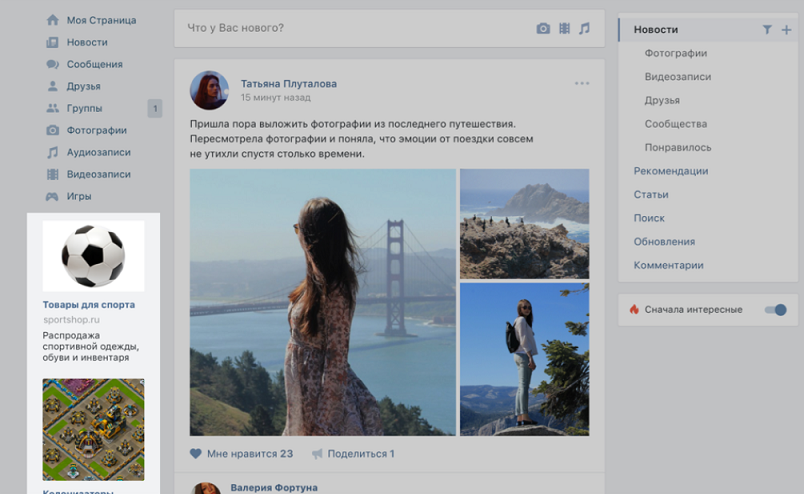Select the Новости tab in right panel

708,30
